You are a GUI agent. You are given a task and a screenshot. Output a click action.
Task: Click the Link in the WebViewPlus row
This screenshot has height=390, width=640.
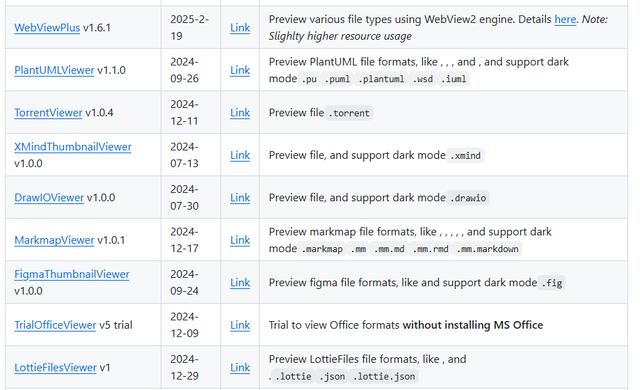coord(240,28)
